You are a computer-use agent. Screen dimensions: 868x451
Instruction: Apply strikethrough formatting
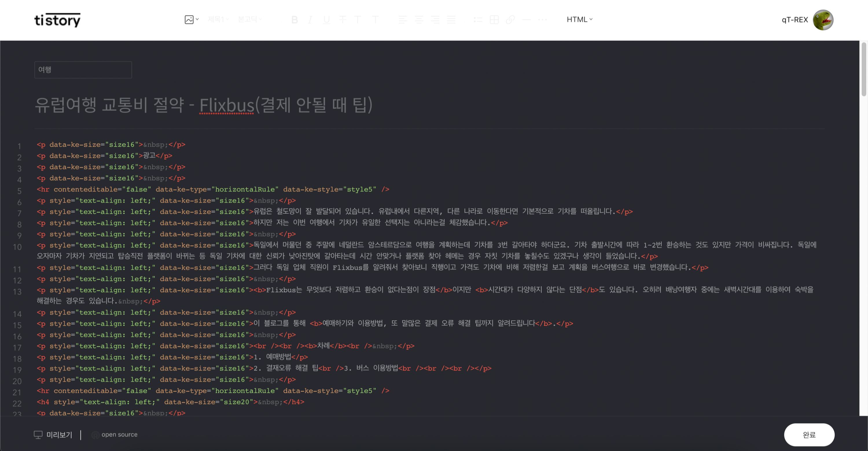342,20
